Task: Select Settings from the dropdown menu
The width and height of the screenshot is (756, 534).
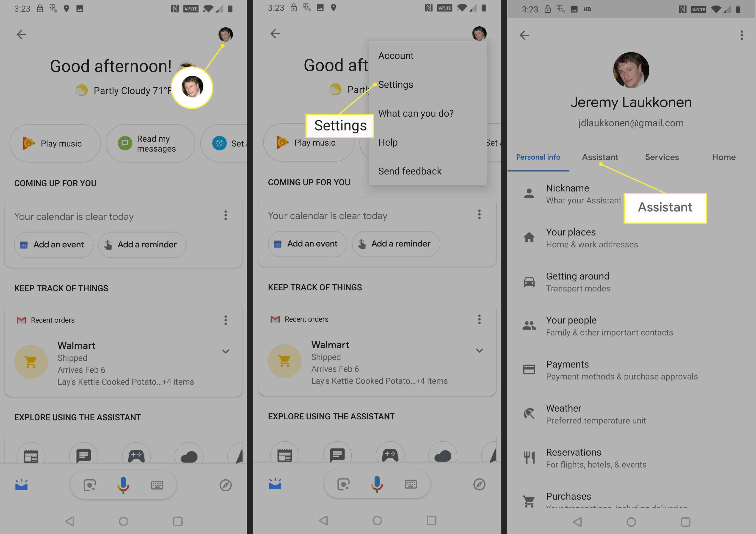Action: click(396, 84)
